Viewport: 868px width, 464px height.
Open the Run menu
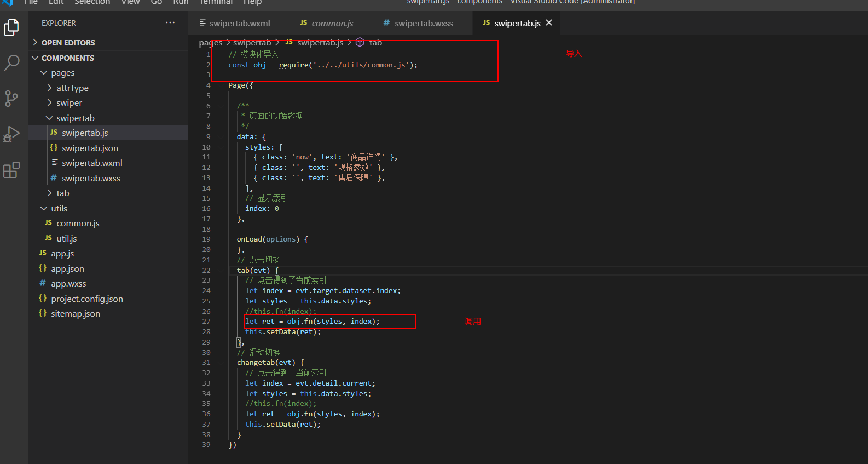click(181, 2)
